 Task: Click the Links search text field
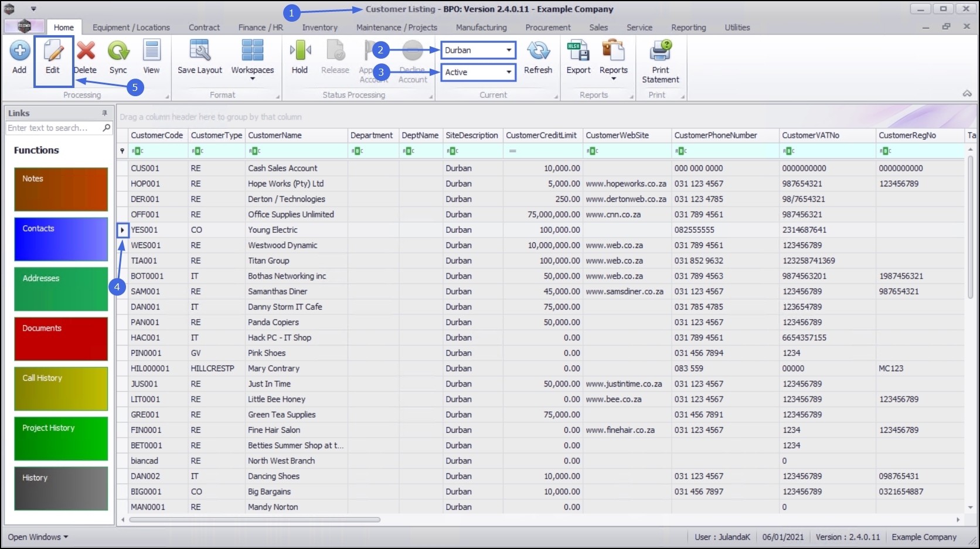coord(53,128)
